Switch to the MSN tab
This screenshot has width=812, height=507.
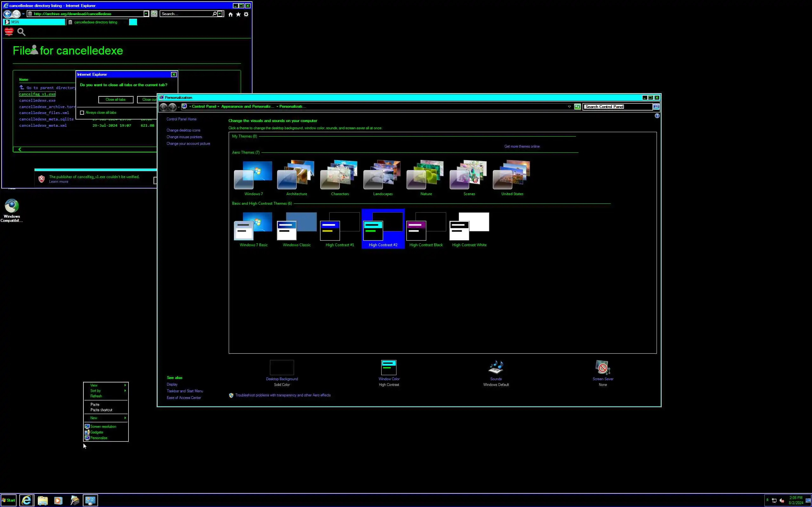34,22
